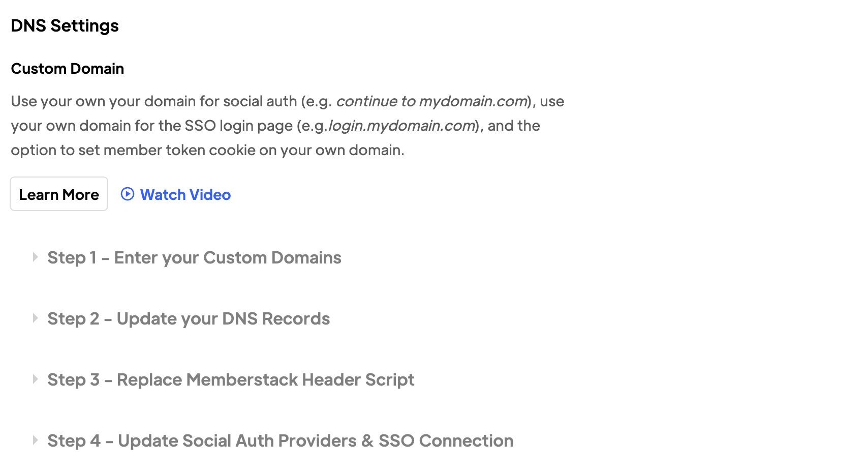Click 'Replace Memberstack Header Script' step title

(x=265, y=380)
